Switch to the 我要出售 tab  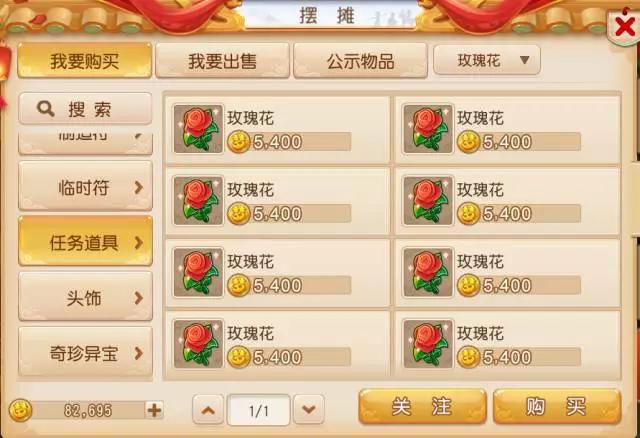click(x=222, y=60)
